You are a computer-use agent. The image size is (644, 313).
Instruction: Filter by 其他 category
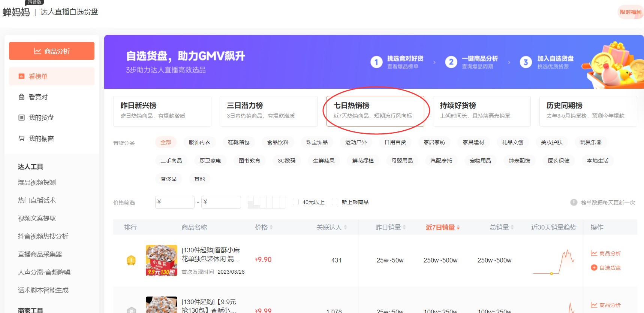coord(199,179)
